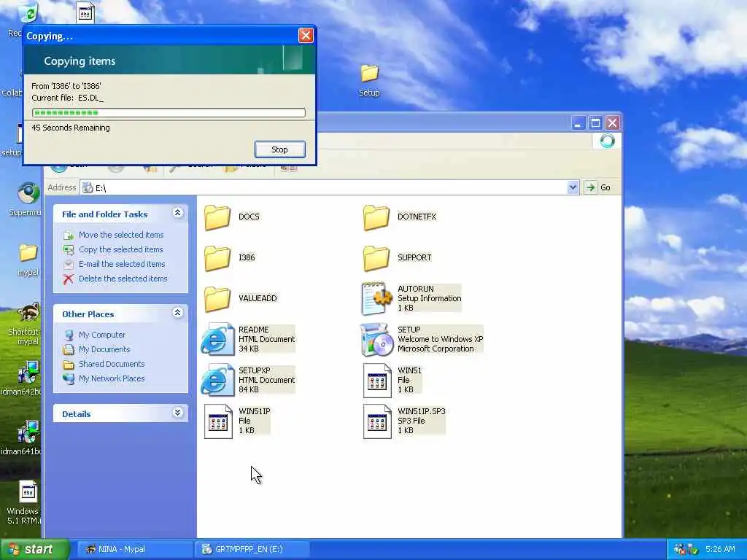The height and width of the screenshot is (560, 747).
Task: Minimize the Explorer window
Action: click(578, 123)
